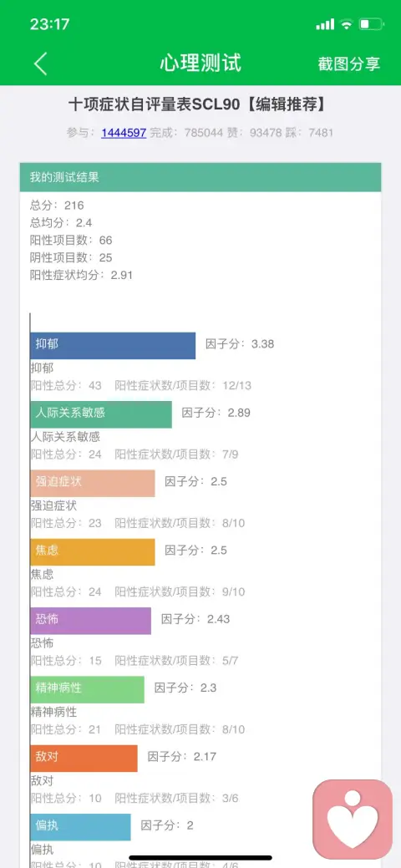This screenshot has height=868, width=401.
Task: Open the 1444597 participants link
Action: [124, 132]
